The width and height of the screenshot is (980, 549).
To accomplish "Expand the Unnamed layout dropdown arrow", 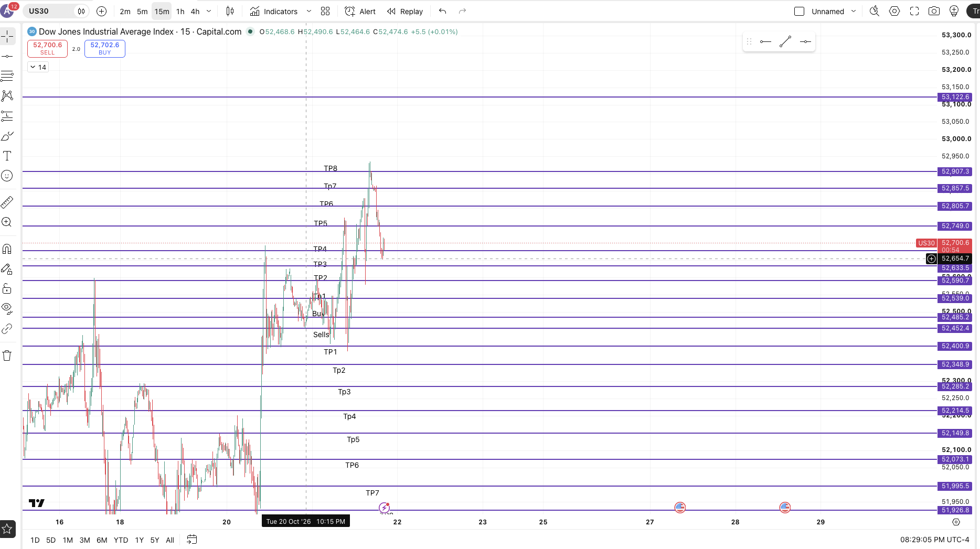I will point(854,11).
